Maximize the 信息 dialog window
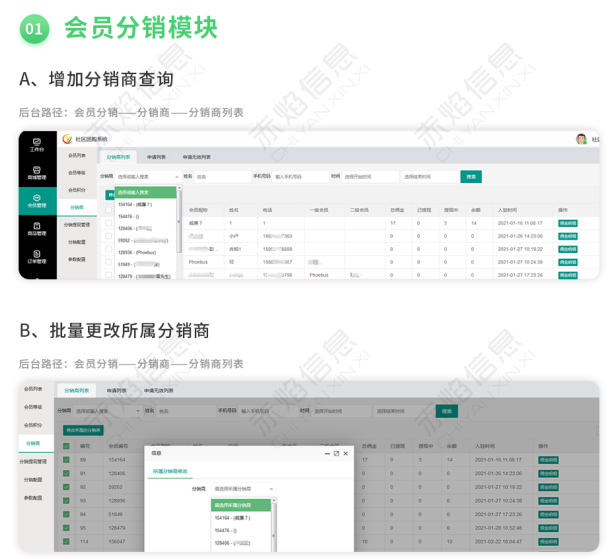Screen dimensions: 613x559 [335, 453]
